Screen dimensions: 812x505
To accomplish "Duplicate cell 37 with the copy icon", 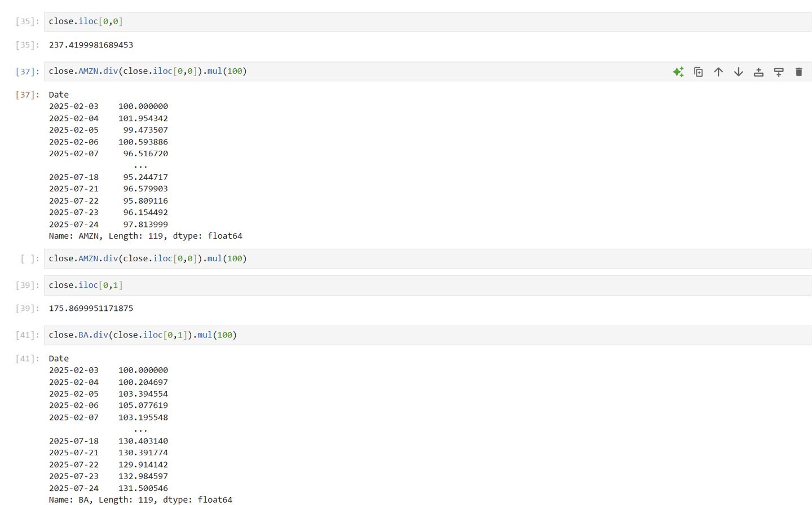I will (x=698, y=72).
